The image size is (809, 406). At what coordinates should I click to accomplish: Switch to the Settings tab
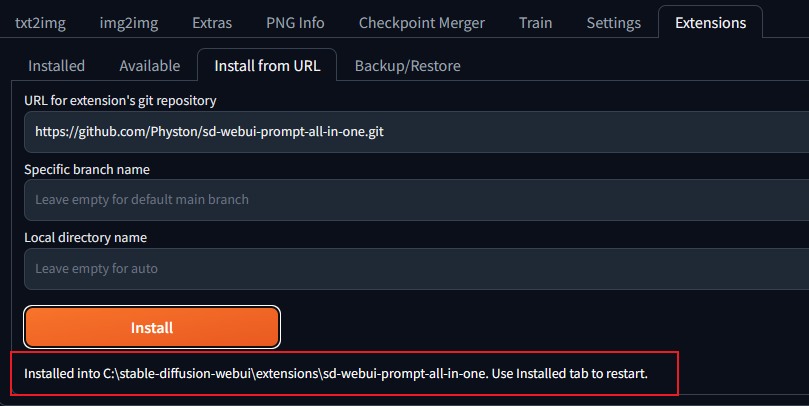(613, 22)
